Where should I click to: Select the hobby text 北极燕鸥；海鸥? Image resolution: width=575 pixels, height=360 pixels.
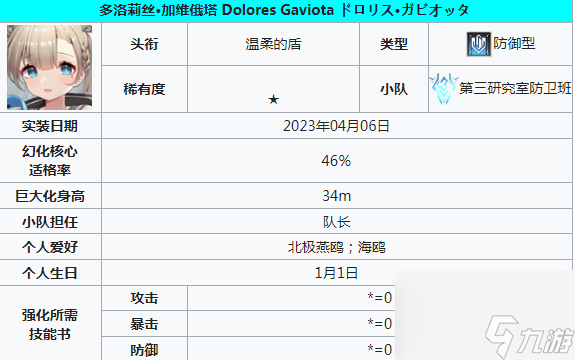click(337, 247)
